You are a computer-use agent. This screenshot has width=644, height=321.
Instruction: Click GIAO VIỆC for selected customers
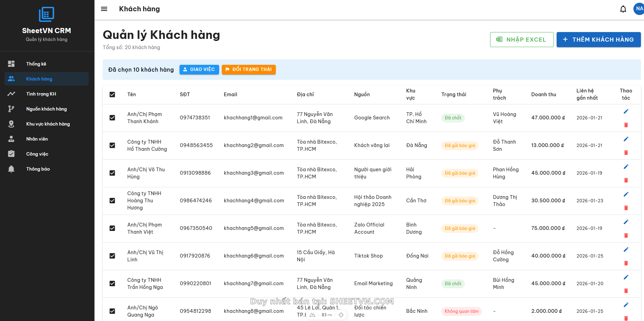[199, 69]
